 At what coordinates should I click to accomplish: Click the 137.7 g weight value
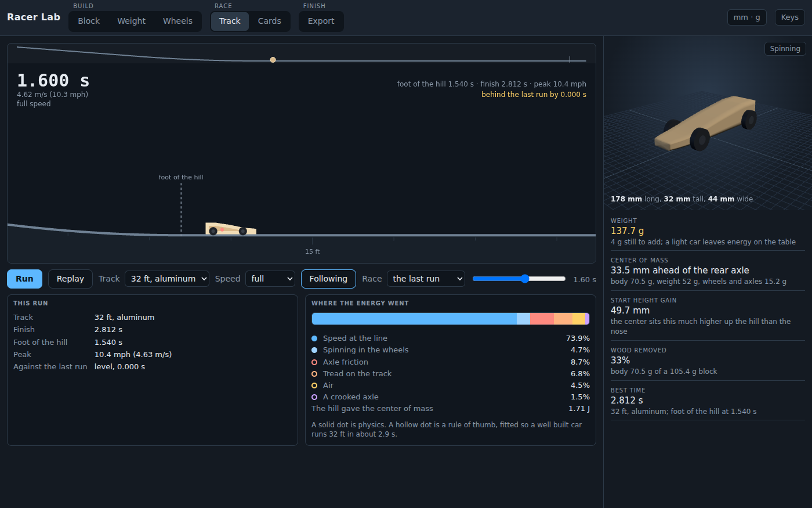point(627,231)
